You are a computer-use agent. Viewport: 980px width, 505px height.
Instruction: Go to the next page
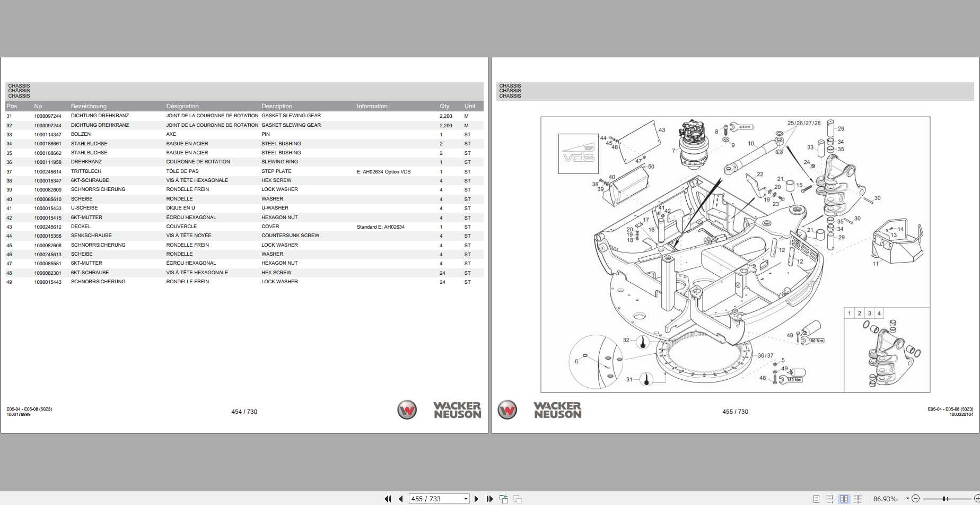tap(476, 499)
